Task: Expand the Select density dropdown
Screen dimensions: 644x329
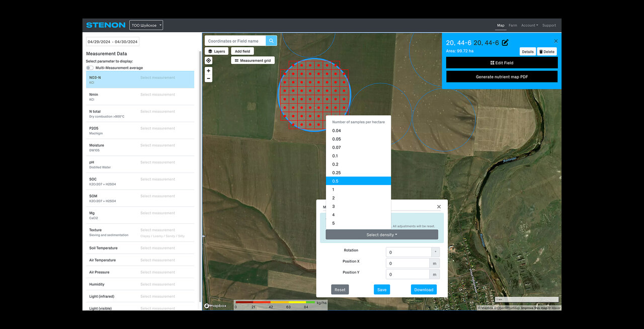Action: point(381,234)
